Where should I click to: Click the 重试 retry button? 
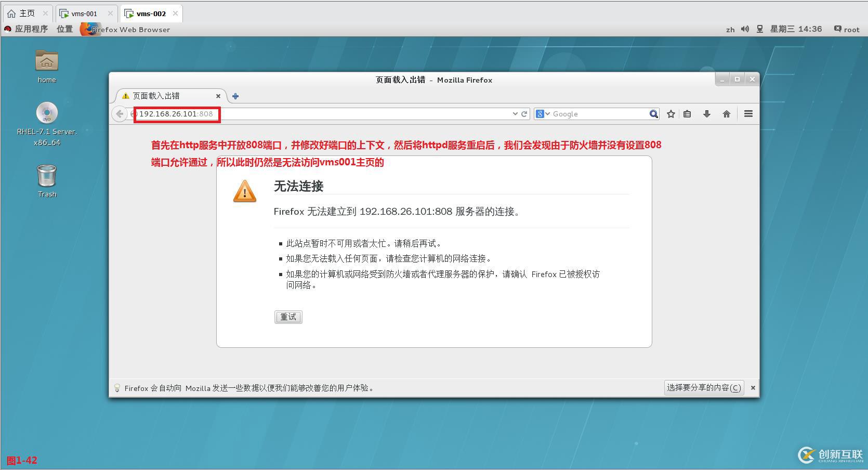point(288,317)
